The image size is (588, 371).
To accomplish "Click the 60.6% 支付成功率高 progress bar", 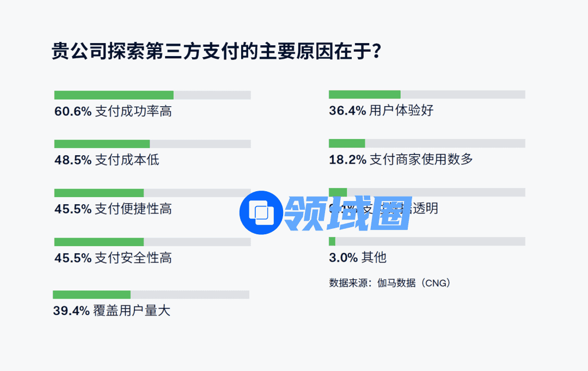I will (152, 95).
